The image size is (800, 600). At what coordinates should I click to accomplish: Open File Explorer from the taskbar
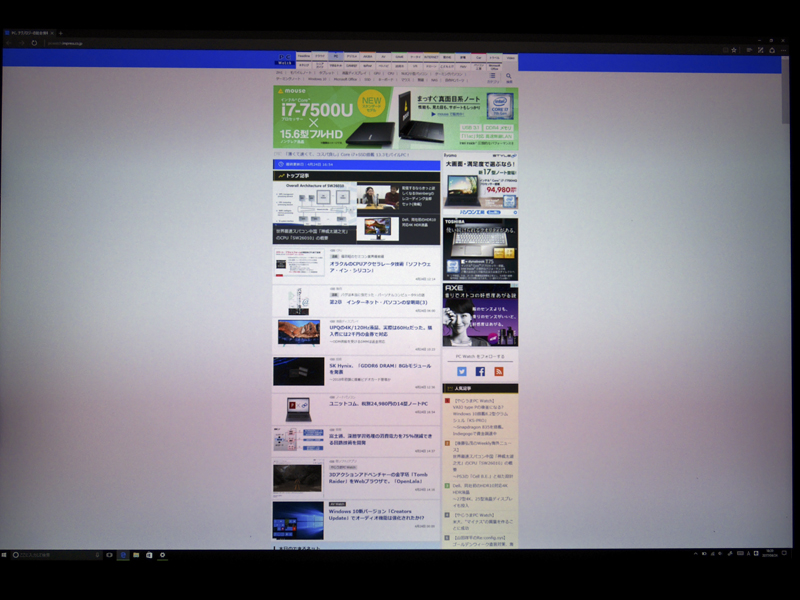coord(136,555)
